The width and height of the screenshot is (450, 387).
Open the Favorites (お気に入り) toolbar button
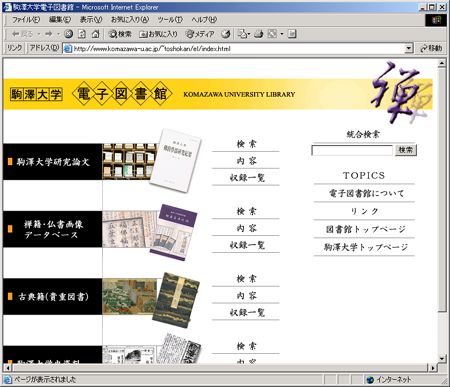[158, 34]
